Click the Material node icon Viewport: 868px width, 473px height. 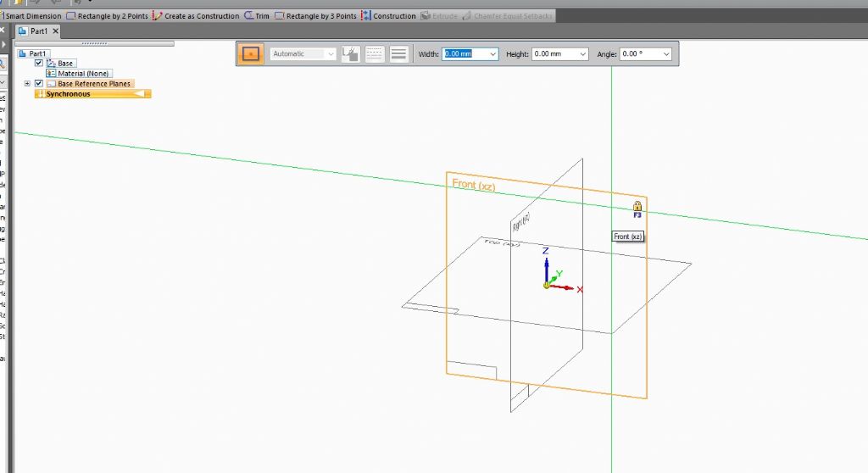(51, 73)
